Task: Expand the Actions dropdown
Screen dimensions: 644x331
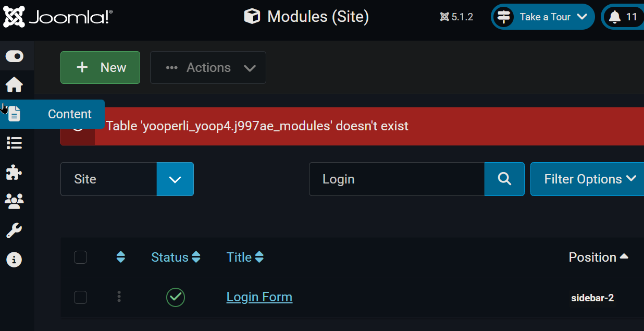Action: [208, 68]
